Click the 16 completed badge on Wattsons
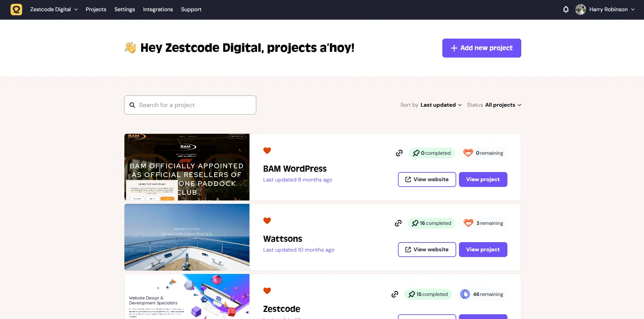This screenshot has height=319, width=644. pyautogui.click(x=431, y=223)
